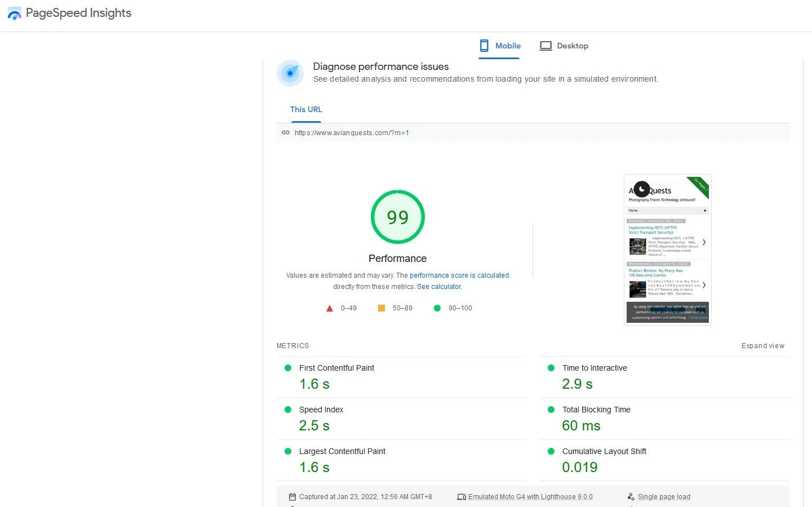
Task: Click the Time to Interactive label
Action: tap(594, 368)
